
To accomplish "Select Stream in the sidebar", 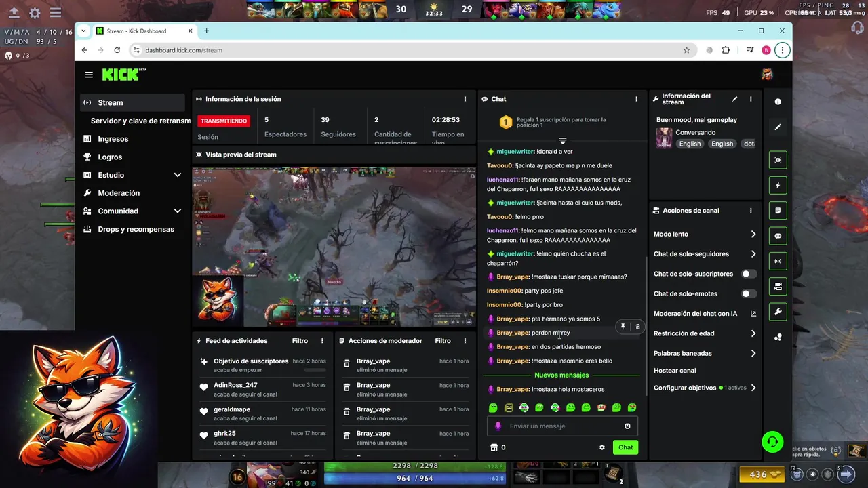I will [x=132, y=103].
